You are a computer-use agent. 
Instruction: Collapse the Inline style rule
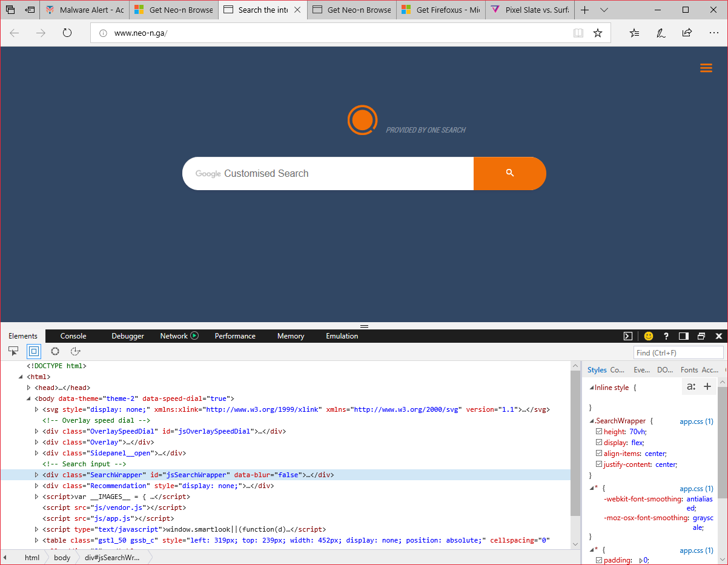pyautogui.click(x=592, y=388)
